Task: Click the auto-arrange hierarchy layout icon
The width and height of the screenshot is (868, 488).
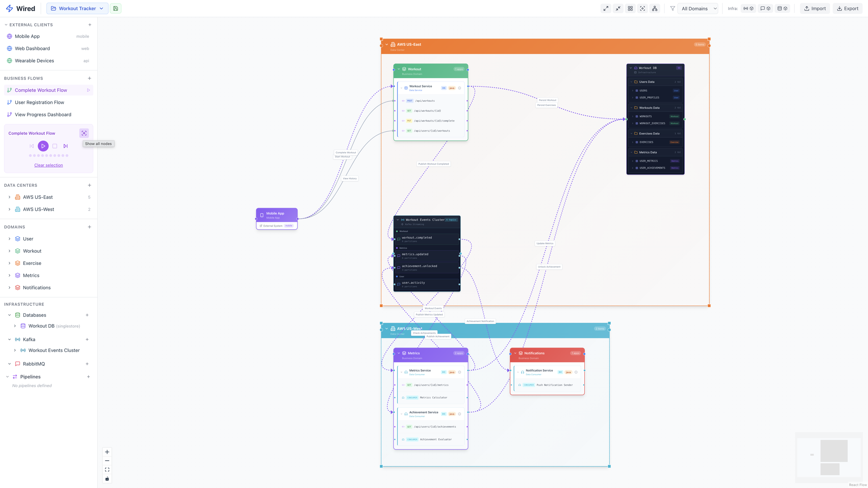Action: pyautogui.click(x=654, y=9)
